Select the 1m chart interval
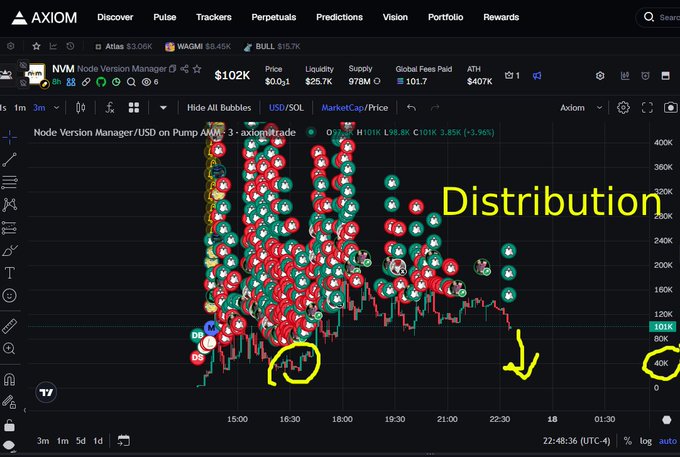The image size is (680, 457). tap(20, 108)
